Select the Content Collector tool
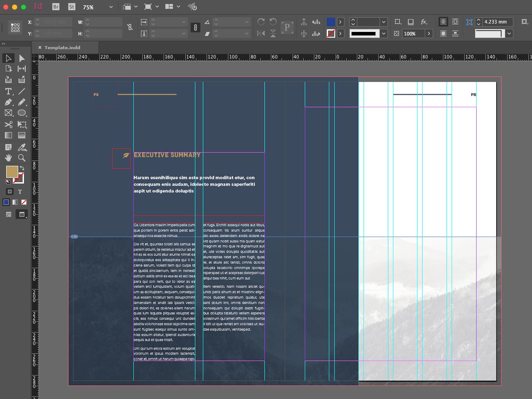This screenshot has width=532, height=399. point(8,80)
